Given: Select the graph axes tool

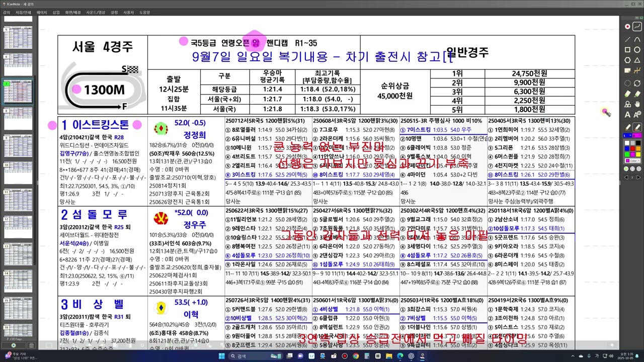Looking at the screenshot, I should pos(637,70).
